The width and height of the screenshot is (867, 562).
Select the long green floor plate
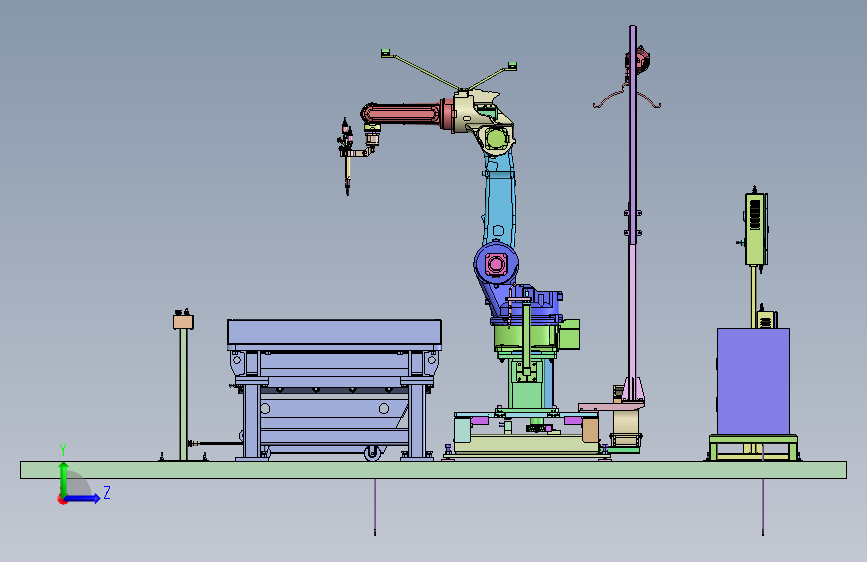(434, 470)
